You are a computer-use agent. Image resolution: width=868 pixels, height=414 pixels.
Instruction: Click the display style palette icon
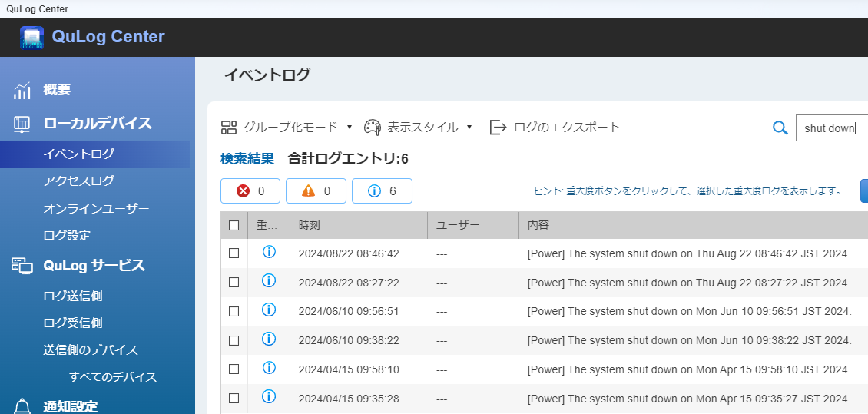[372, 128]
